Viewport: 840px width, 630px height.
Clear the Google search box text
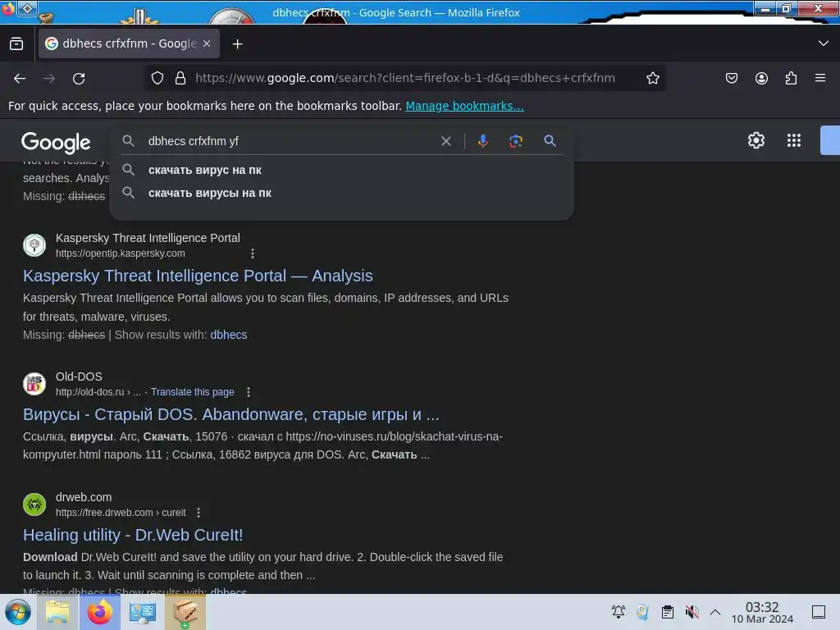[445, 141]
